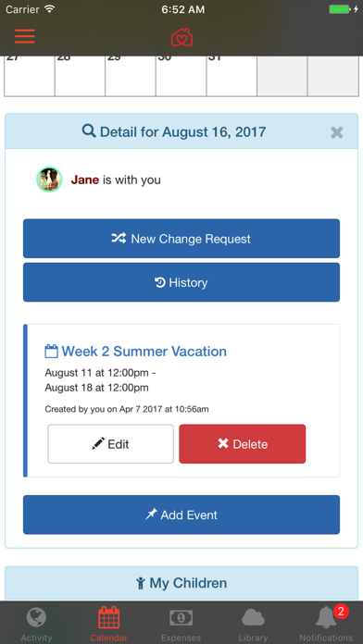Tap the heart-house logo icon
The height and width of the screenshot is (644, 363).
(181, 37)
